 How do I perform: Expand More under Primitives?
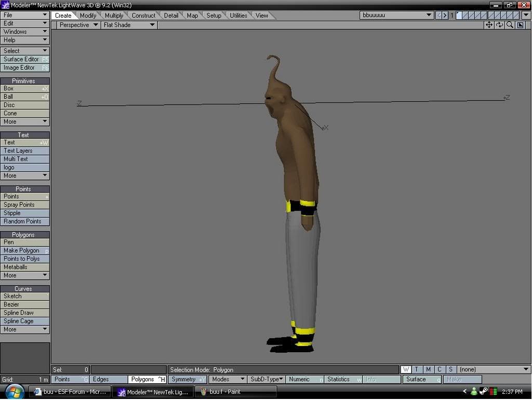click(x=25, y=122)
